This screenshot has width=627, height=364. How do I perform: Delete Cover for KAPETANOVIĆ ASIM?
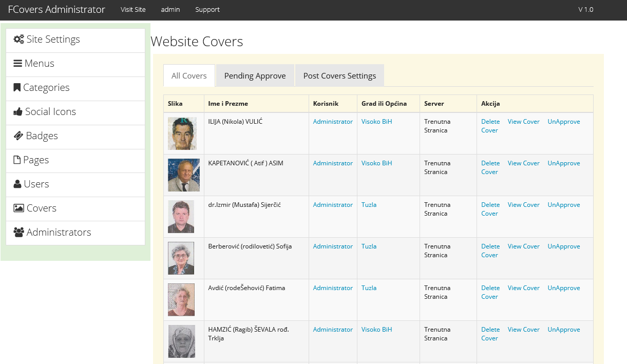[x=490, y=167]
